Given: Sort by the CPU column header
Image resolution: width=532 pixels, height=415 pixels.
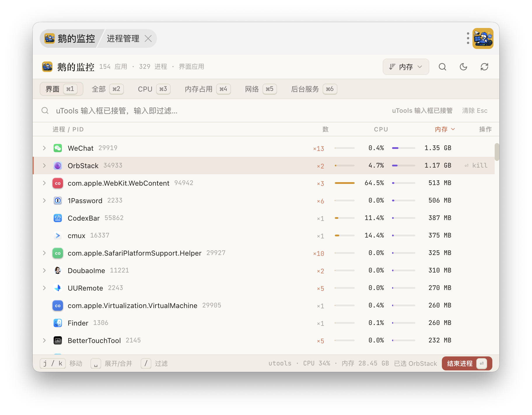Looking at the screenshot, I should [x=381, y=129].
